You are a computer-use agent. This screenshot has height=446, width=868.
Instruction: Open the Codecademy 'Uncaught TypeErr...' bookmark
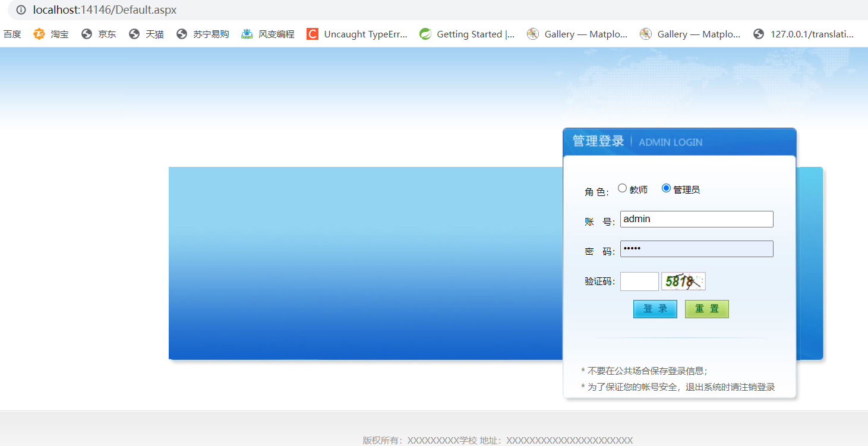pyautogui.click(x=356, y=34)
